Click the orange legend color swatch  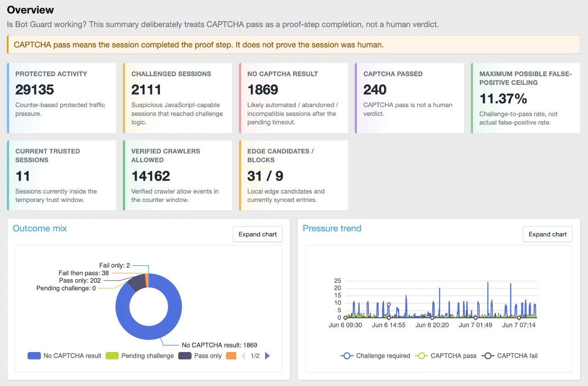click(x=231, y=356)
